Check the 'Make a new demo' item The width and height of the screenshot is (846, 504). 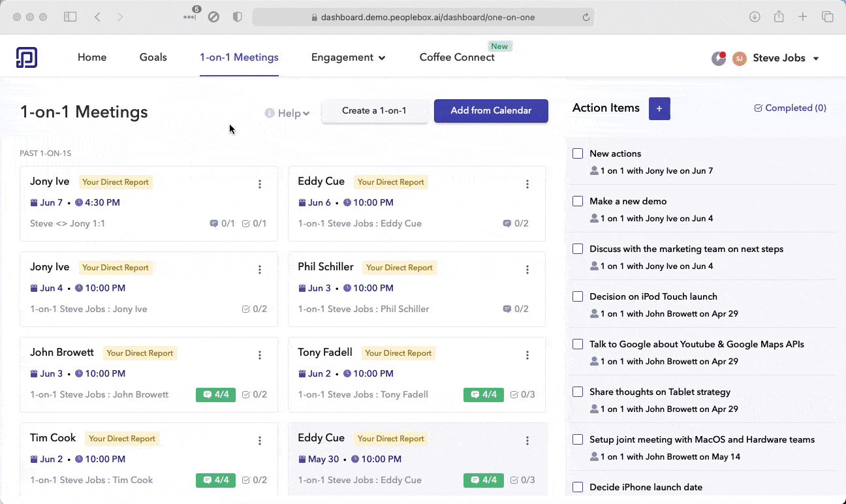(578, 201)
